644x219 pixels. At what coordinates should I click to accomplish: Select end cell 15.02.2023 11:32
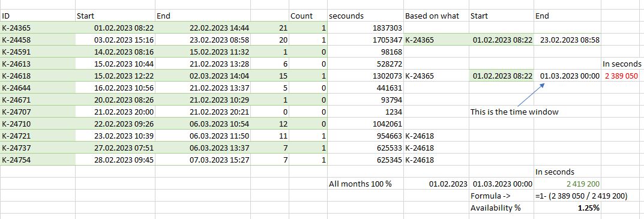(x=203, y=52)
